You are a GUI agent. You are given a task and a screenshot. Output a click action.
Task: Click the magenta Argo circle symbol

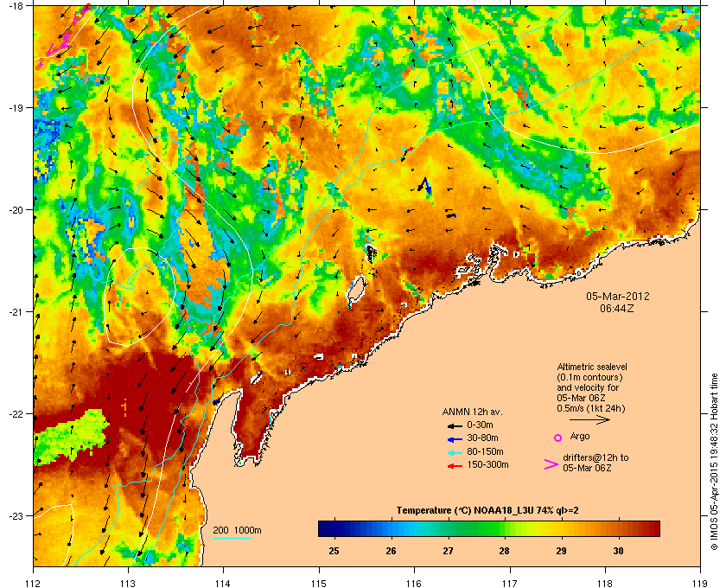coord(558,438)
